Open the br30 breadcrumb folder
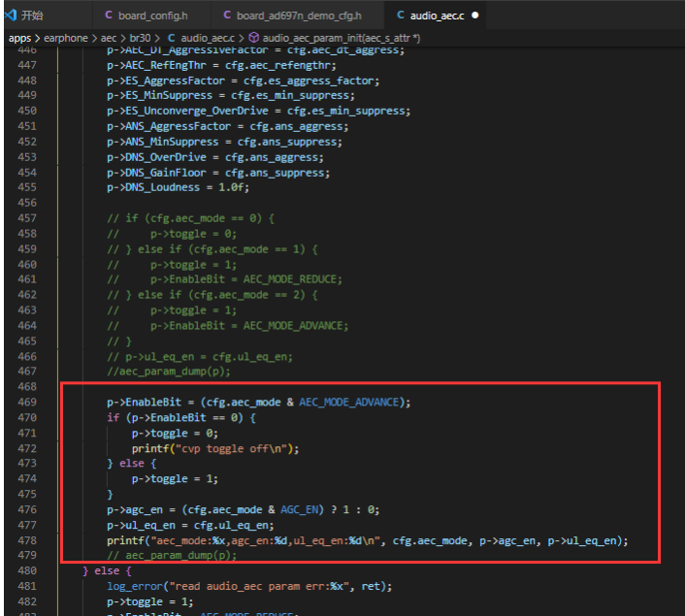The height and width of the screenshot is (616, 685). point(140,39)
